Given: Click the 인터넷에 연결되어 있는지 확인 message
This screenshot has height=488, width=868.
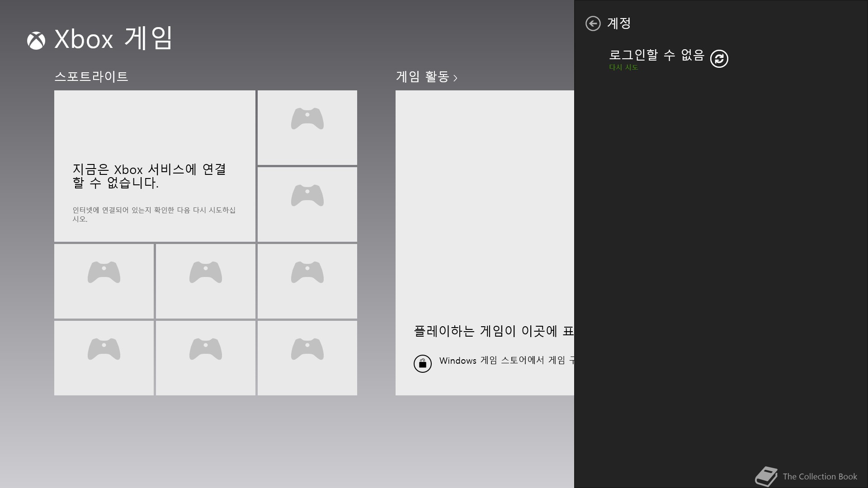Looking at the screenshot, I should tap(154, 214).
